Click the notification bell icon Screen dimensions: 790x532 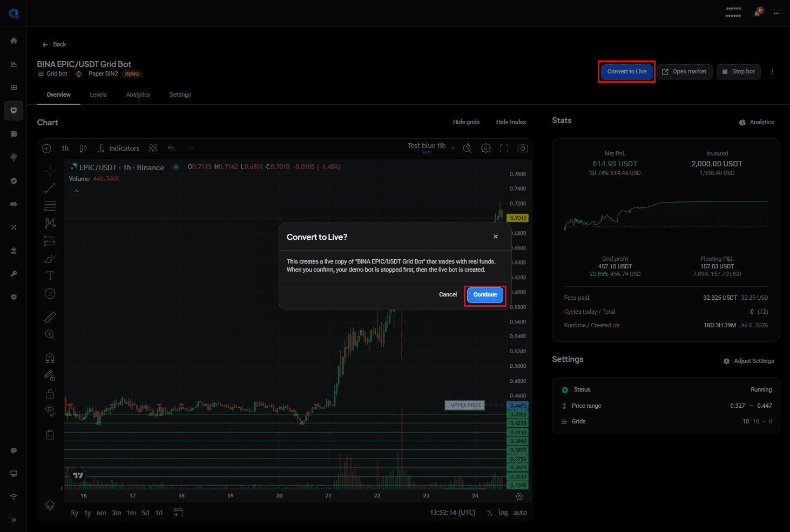click(757, 13)
